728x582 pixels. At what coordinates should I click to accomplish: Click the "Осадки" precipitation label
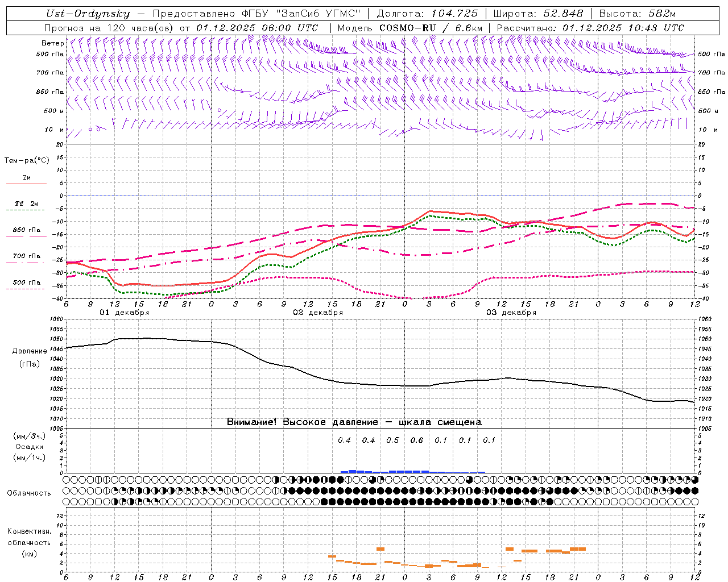point(29,447)
